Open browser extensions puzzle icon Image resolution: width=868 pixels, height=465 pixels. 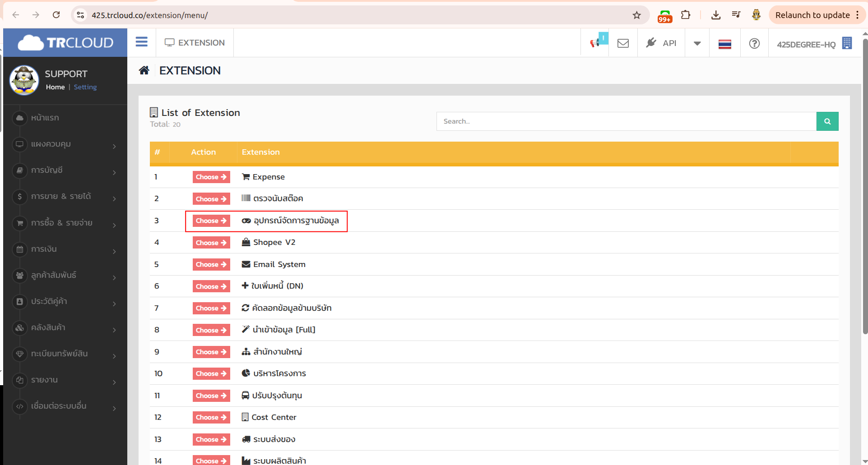coord(685,15)
